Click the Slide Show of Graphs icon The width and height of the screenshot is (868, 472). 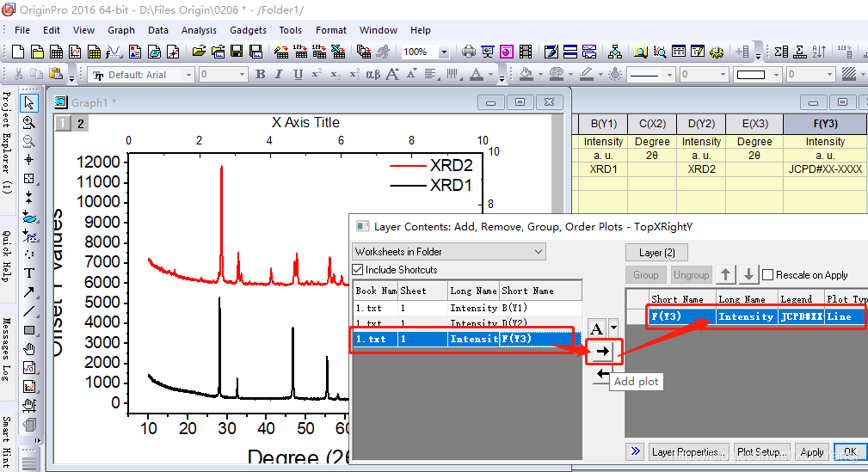pos(488,52)
